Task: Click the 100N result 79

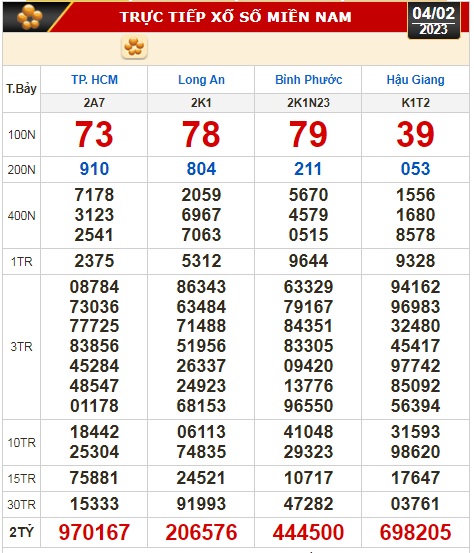Action: pos(308,134)
